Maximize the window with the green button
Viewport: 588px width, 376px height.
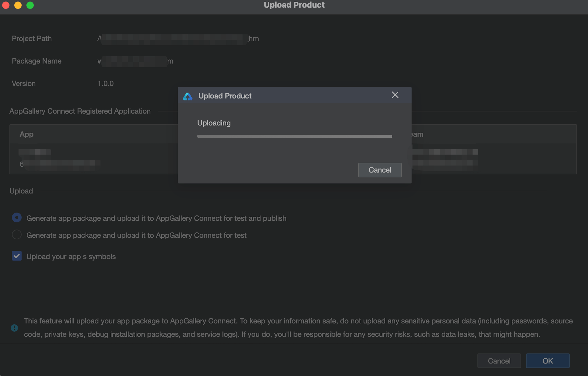(x=30, y=5)
